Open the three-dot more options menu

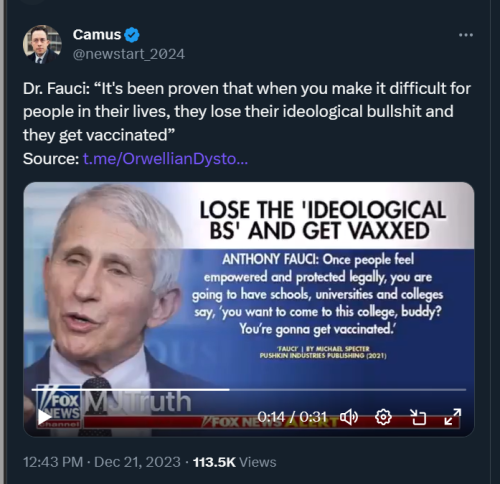pos(466,35)
